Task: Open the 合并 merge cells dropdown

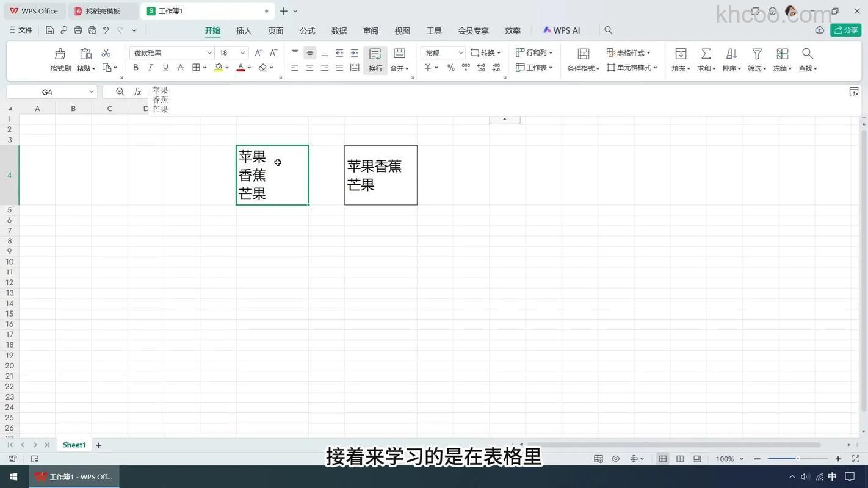Action: tap(399, 68)
